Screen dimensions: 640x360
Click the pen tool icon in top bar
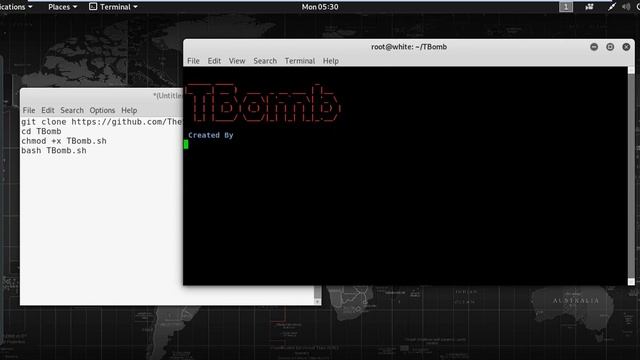coord(611,7)
